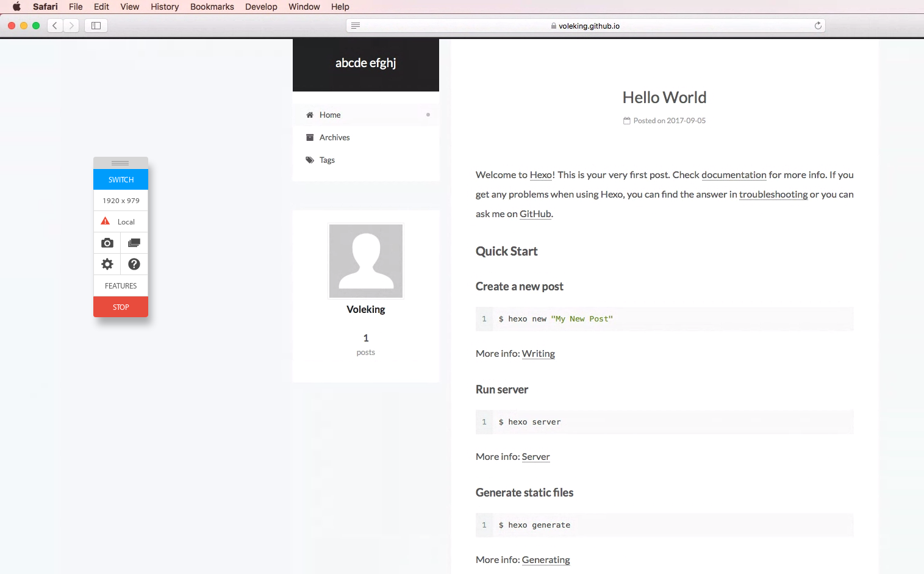Open Tags in blog sidebar
Image resolution: width=924 pixels, height=574 pixels.
366,160
